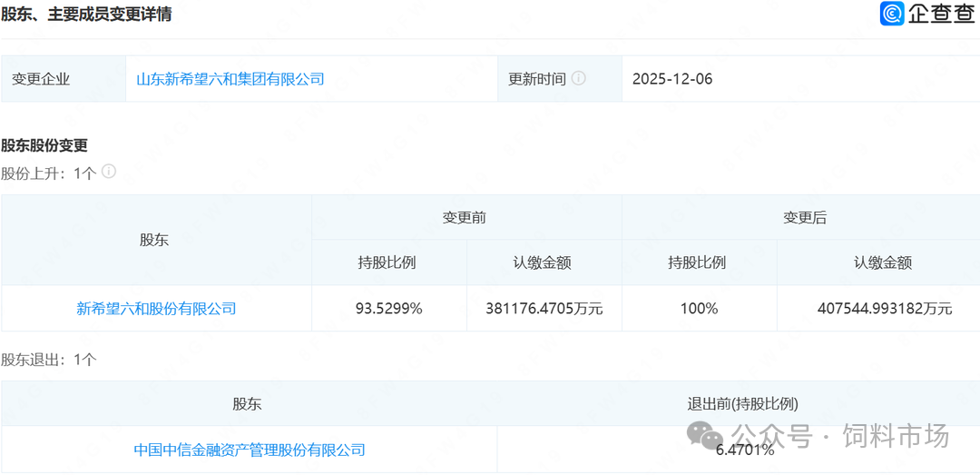Click the 企查查 brand name text
The image size is (980, 475).
[941, 14]
